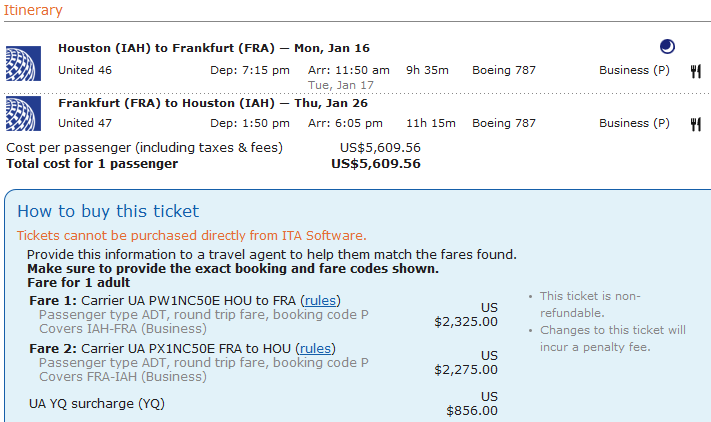Click How to buy this ticket heading
Image resolution: width=711 pixels, height=422 pixels.
[108, 211]
